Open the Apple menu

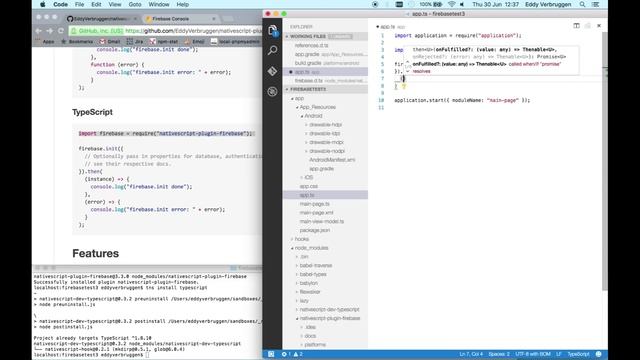(42, 4)
